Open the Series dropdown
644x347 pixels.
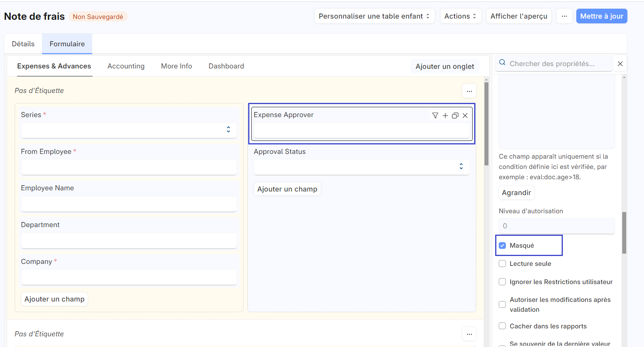pyautogui.click(x=129, y=130)
